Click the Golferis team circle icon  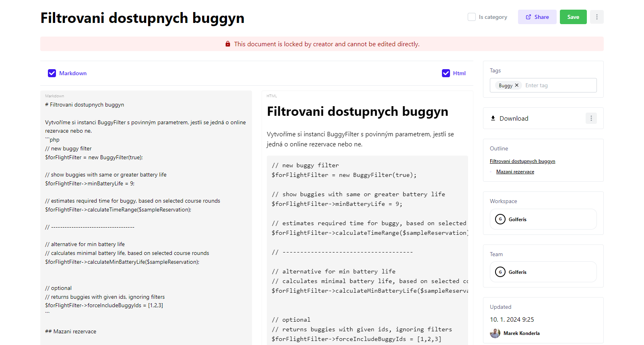tap(500, 272)
